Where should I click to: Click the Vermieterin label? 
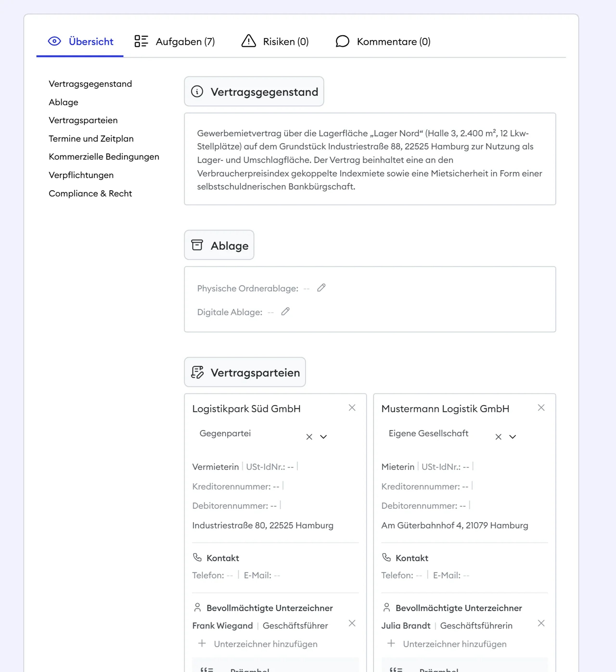[x=215, y=467]
